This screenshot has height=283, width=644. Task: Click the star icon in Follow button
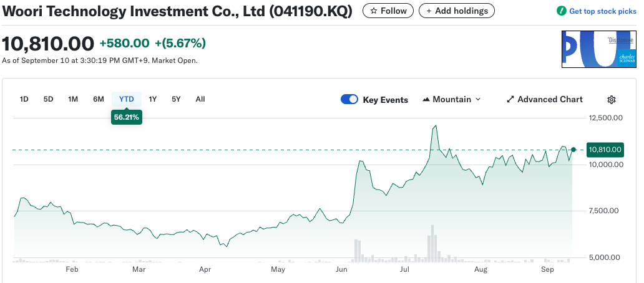click(x=373, y=11)
